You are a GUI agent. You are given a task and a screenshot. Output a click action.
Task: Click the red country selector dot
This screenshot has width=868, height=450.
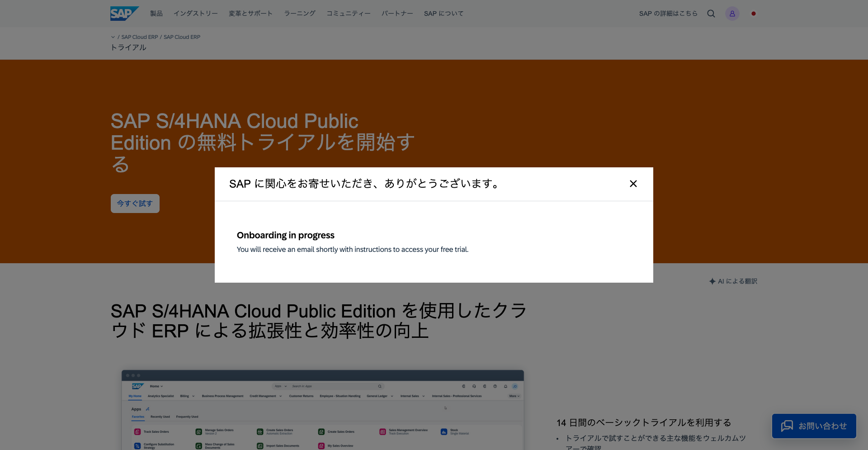coord(754,14)
